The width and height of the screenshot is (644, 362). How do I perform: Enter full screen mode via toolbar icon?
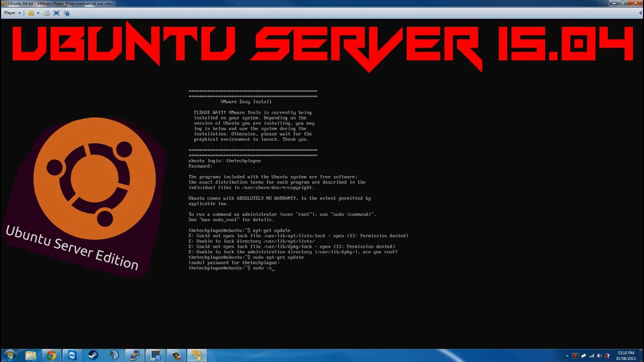(x=56, y=13)
